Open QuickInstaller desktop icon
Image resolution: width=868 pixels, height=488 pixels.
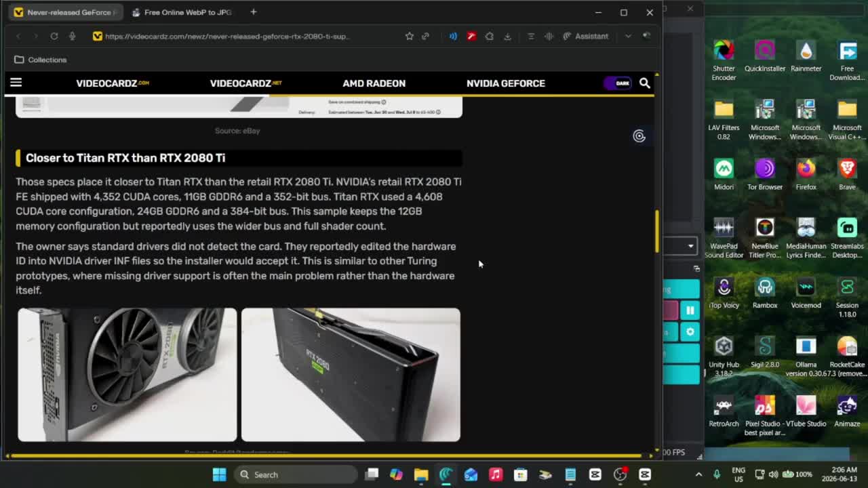[765, 56]
